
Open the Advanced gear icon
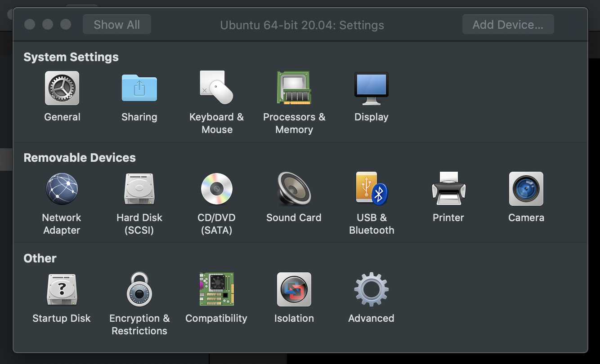pyautogui.click(x=372, y=289)
